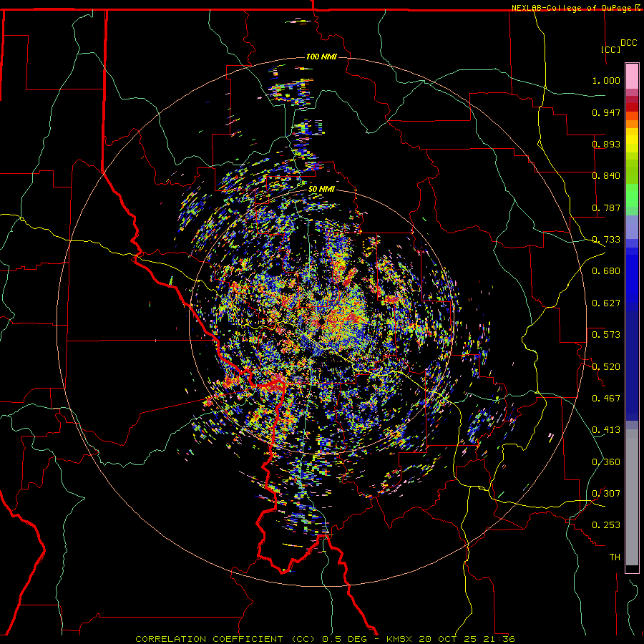Viewport: 644px width, 644px height.
Task: Select the 0.467 legend value
Action: pyautogui.click(x=606, y=398)
